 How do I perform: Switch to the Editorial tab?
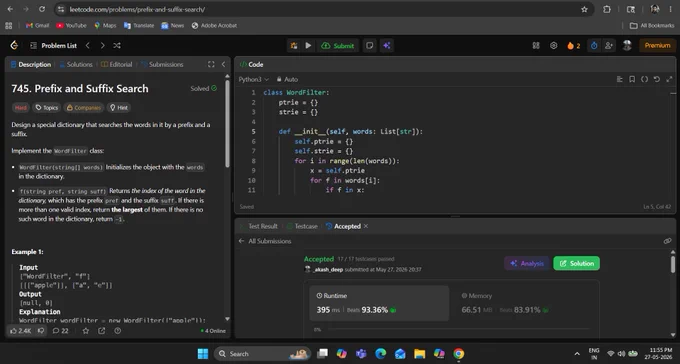click(117, 64)
